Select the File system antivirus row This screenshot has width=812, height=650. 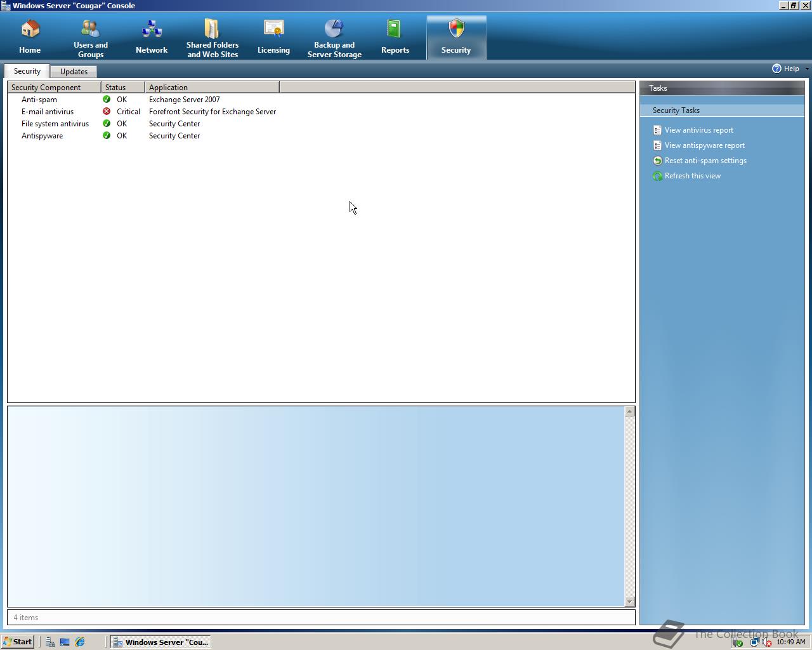point(321,124)
